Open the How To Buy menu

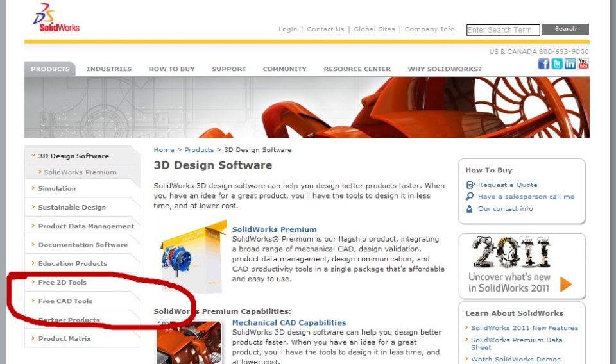tap(172, 69)
